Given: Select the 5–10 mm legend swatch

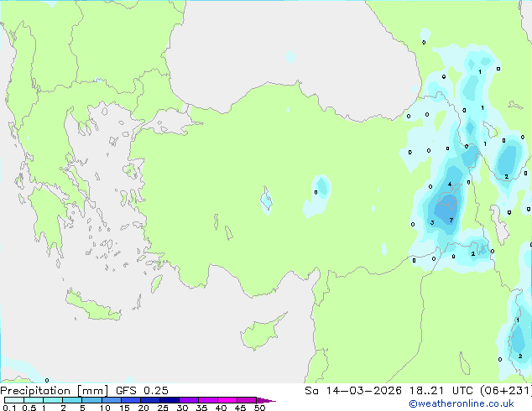Looking at the screenshot, I should [91, 400].
